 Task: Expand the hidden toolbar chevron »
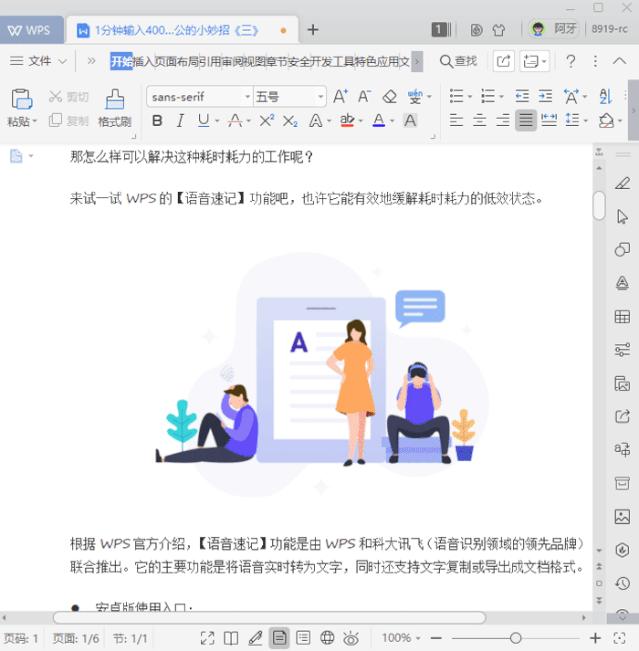(91, 61)
